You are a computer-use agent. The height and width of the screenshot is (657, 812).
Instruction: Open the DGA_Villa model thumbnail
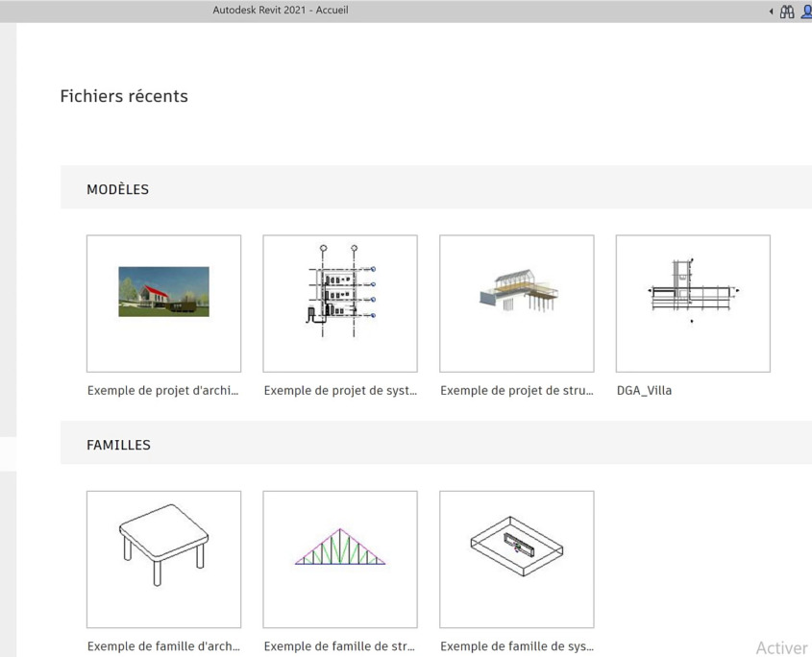693,304
